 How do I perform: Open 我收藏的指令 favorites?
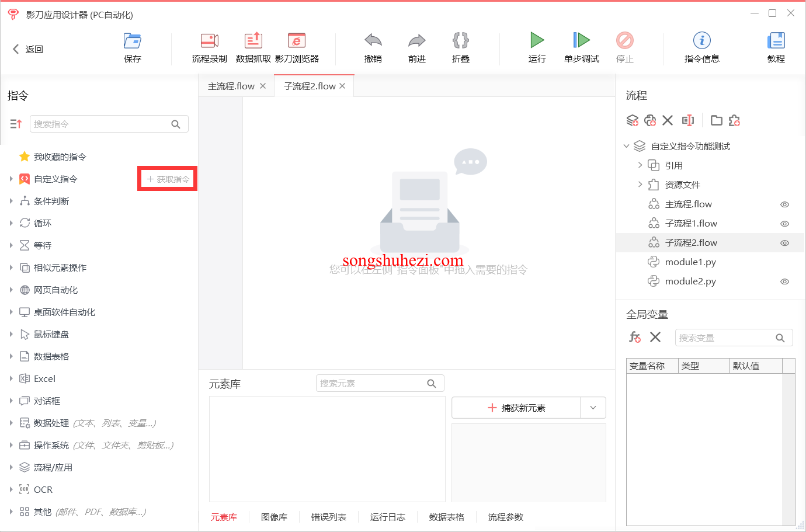point(60,157)
